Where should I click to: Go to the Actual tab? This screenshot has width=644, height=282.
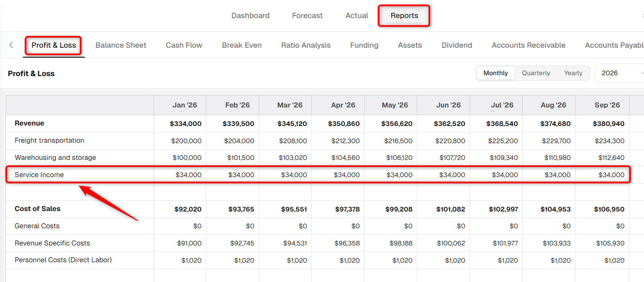(x=356, y=15)
